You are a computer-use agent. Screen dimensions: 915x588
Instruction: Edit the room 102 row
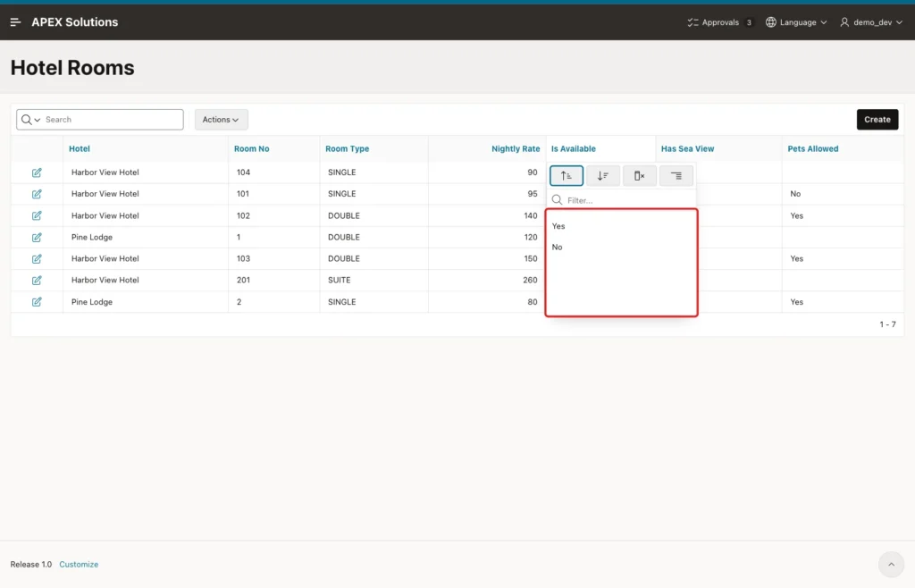[37, 216]
